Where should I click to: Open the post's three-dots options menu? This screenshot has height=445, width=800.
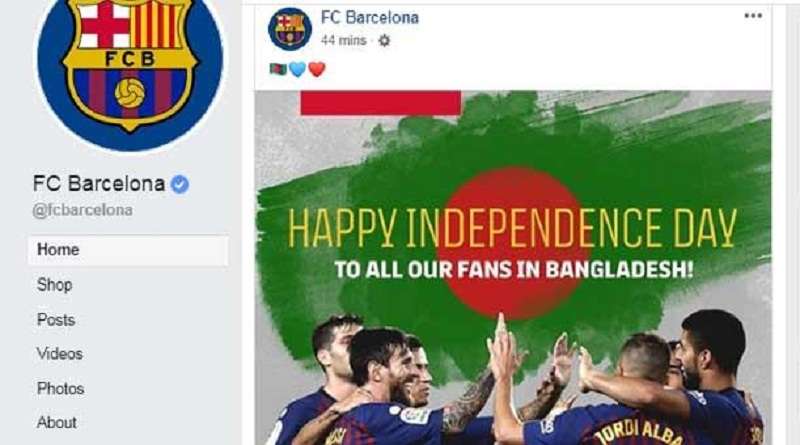(753, 16)
